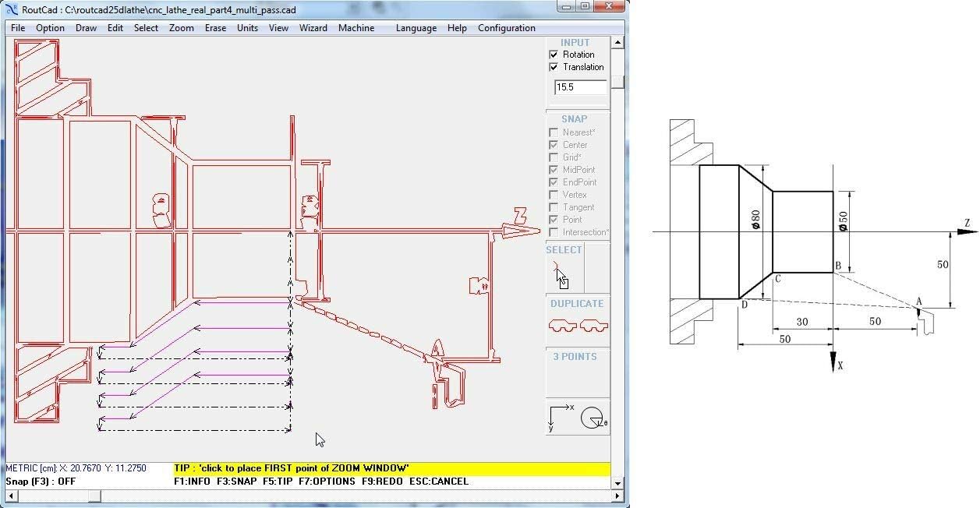Uncheck the Translation checkbox

[554, 67]
